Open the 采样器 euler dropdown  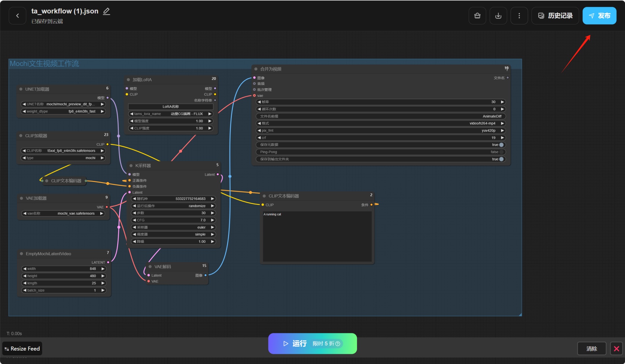(x=173, y=227)
